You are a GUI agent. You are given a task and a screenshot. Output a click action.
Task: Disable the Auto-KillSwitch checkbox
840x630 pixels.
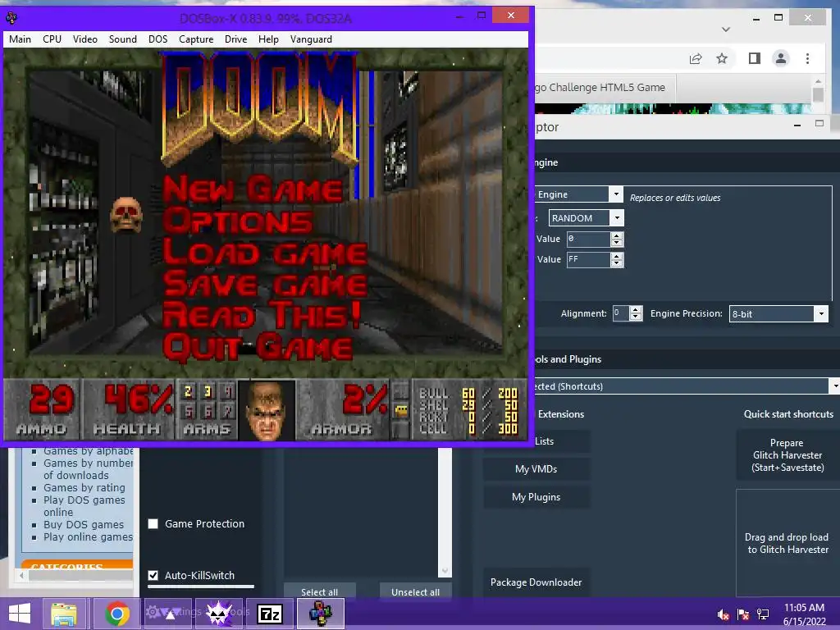click(153, 575)
